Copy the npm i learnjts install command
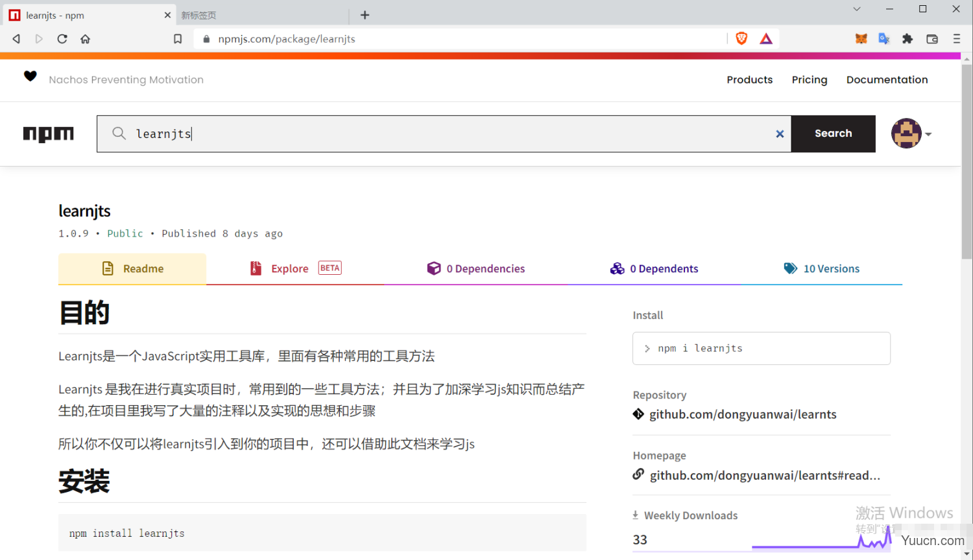The height and width of the screenshot is (560, 973). click(x=762, y=349)
